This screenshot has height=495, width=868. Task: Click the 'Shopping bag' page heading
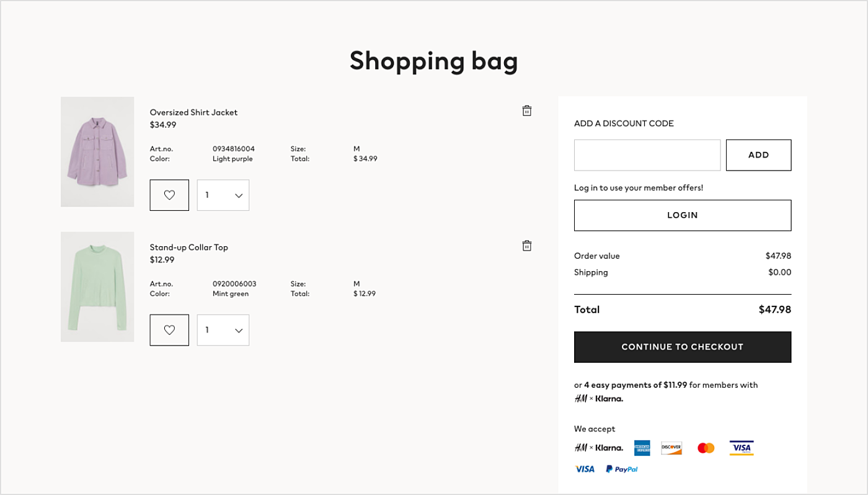(433, 61)
